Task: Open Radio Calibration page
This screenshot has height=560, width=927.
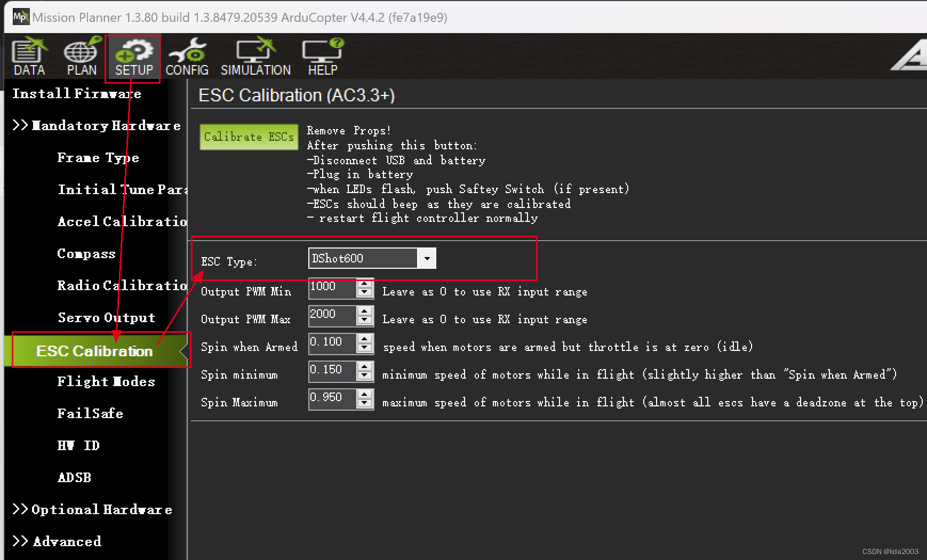Action: 123,286
